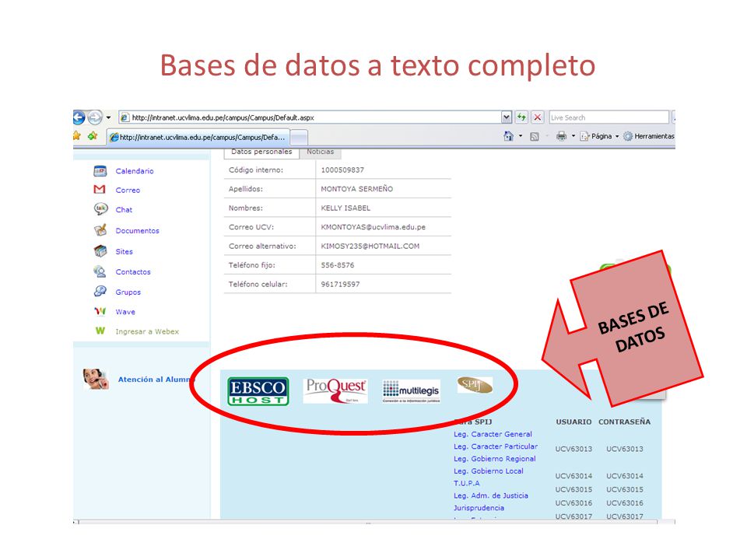Open the Herramientas menu

pos(649,136)
